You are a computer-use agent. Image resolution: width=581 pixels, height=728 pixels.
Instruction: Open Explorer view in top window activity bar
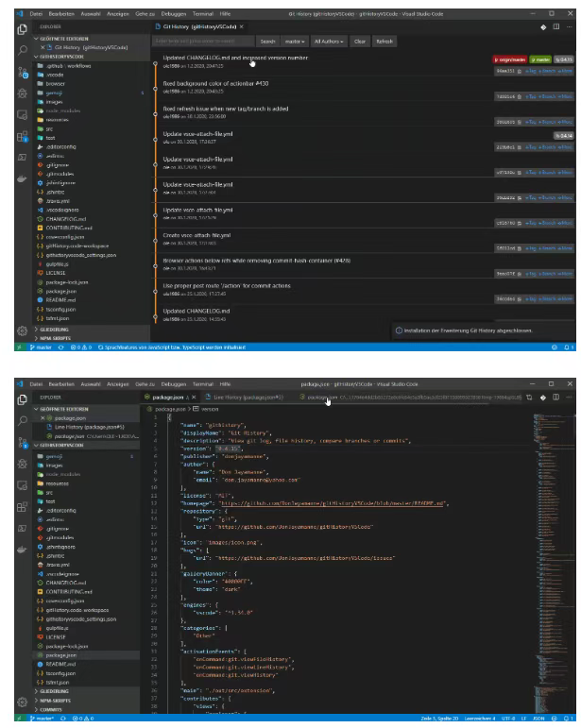[22, 29]
